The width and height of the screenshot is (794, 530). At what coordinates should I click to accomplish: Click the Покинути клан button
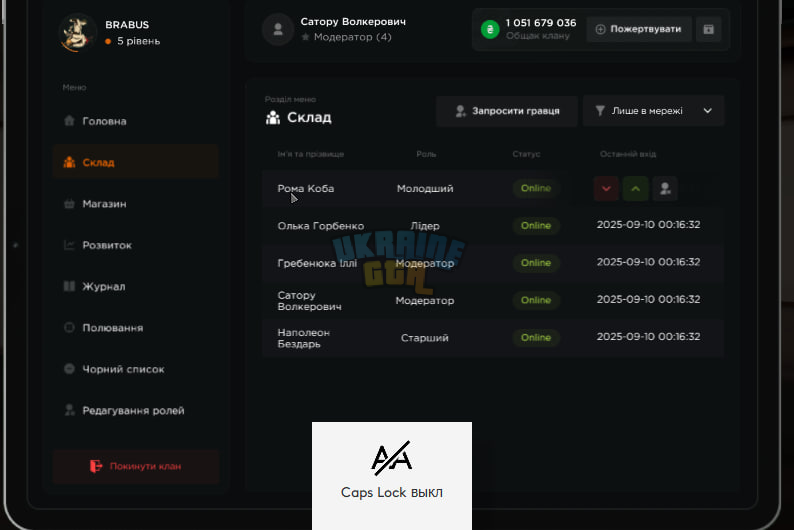pos(135,466)
